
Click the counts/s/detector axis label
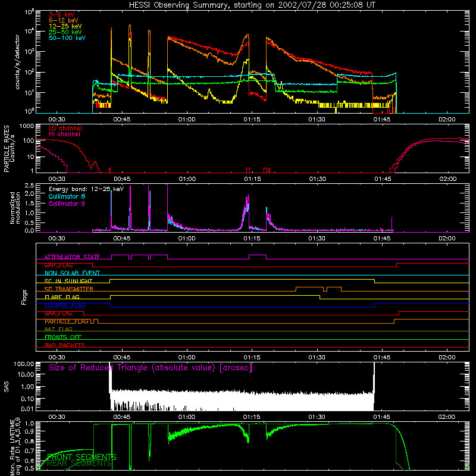pyautogui.click(x=17, y=62)
